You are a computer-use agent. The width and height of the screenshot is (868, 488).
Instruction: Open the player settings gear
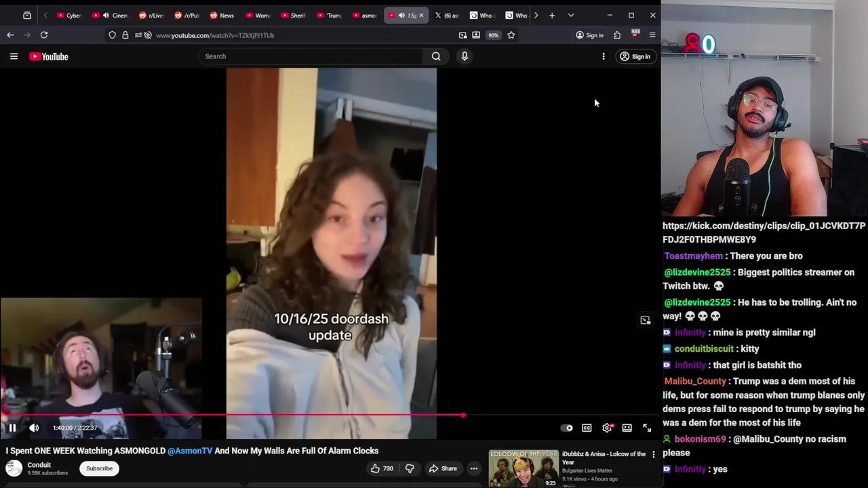607,428
